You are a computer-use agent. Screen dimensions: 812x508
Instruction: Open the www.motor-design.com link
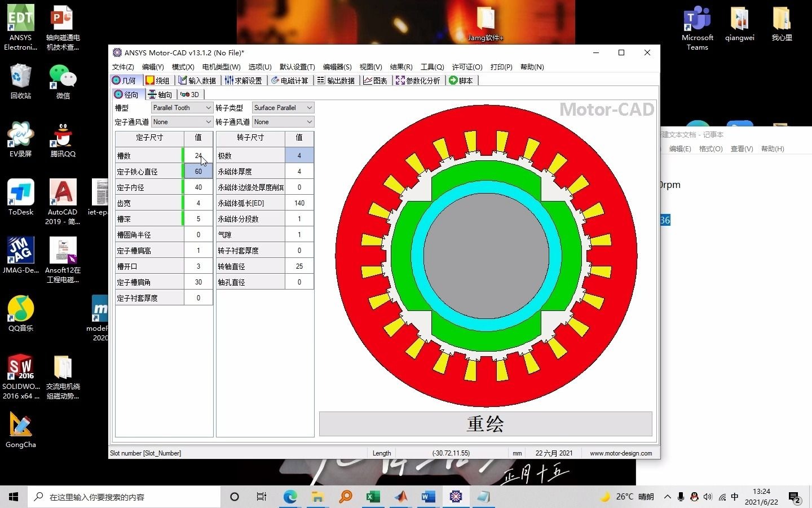click(x=621, y=453)
